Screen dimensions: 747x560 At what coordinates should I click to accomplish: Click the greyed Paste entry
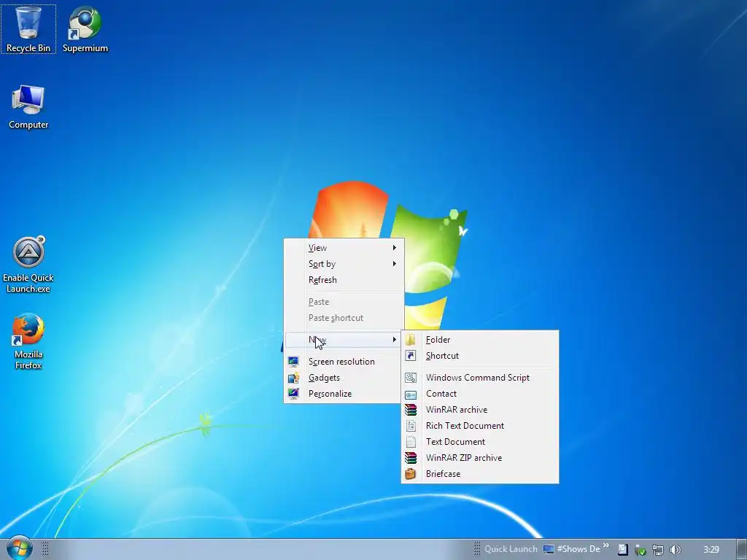(344, 302)
